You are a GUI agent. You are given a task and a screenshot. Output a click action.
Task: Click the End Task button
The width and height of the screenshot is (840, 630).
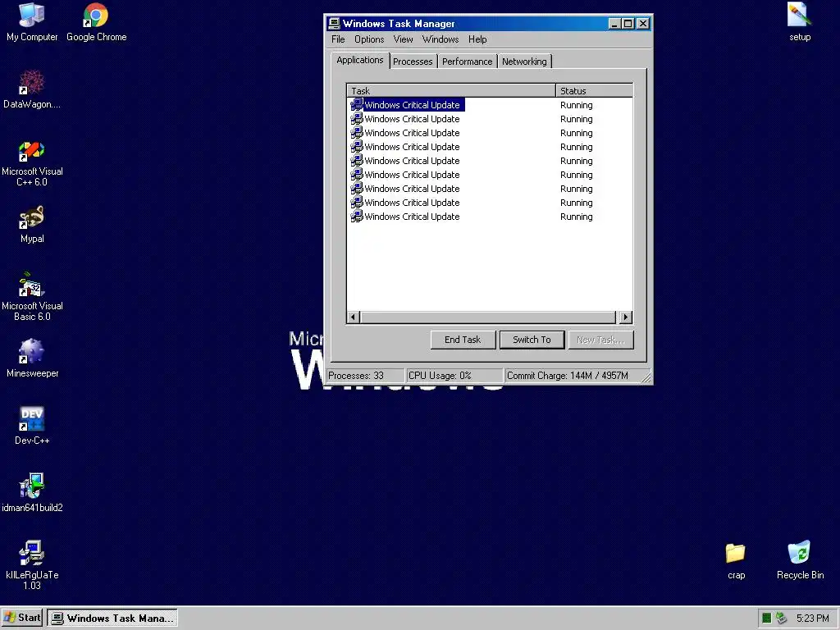(463, 340)
